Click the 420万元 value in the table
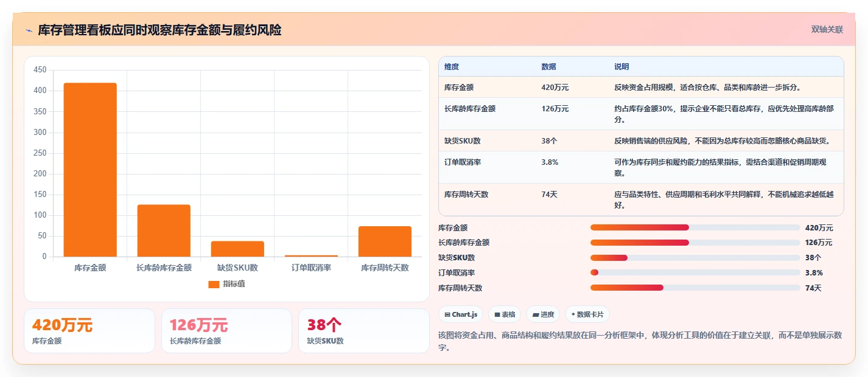 pos(555,88)
